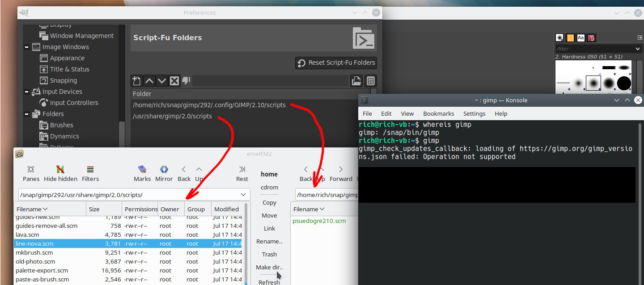
Task: Collapse the Image Windows tree section
Action: [x=27, y=47]
